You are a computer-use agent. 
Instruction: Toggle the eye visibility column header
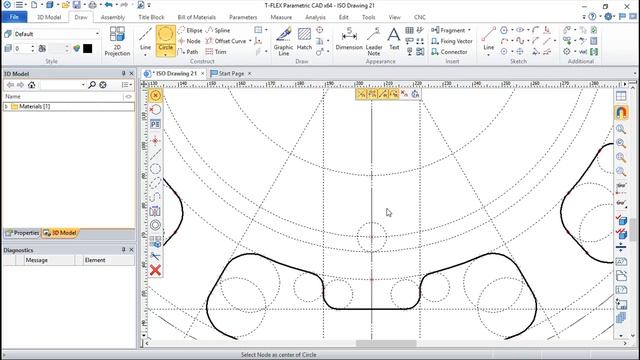coord(129,96)
